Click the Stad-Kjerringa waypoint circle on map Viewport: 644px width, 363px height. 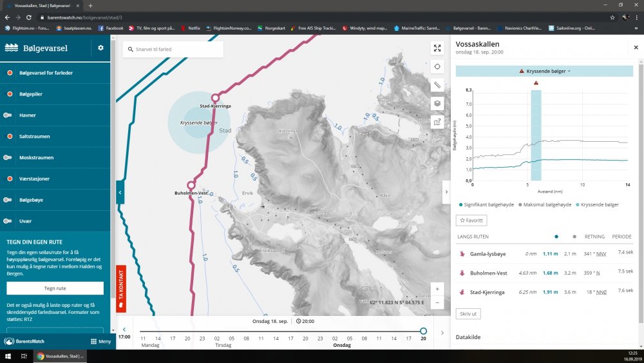[x=215, y=98]
